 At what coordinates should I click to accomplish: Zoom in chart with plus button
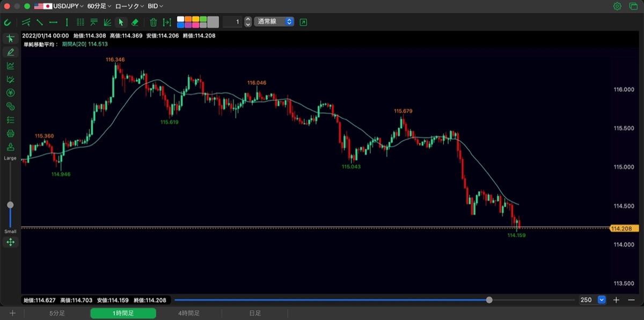pos(617,300)
